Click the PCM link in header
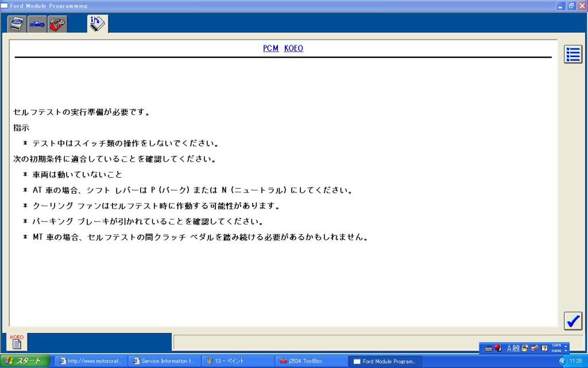This screenshot has width=588, height=368. pyautogui.click(x=271, y=48)
